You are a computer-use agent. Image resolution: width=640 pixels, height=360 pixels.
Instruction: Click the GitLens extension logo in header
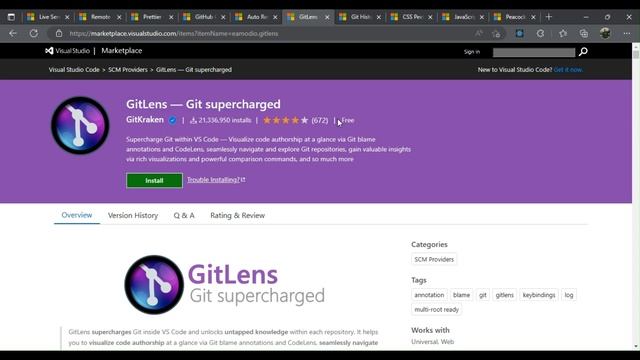[x=80, y=125]
